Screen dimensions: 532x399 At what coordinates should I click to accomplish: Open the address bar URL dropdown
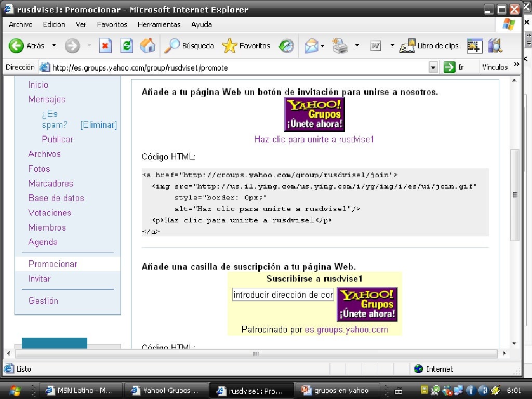click(x=433, y=68)
